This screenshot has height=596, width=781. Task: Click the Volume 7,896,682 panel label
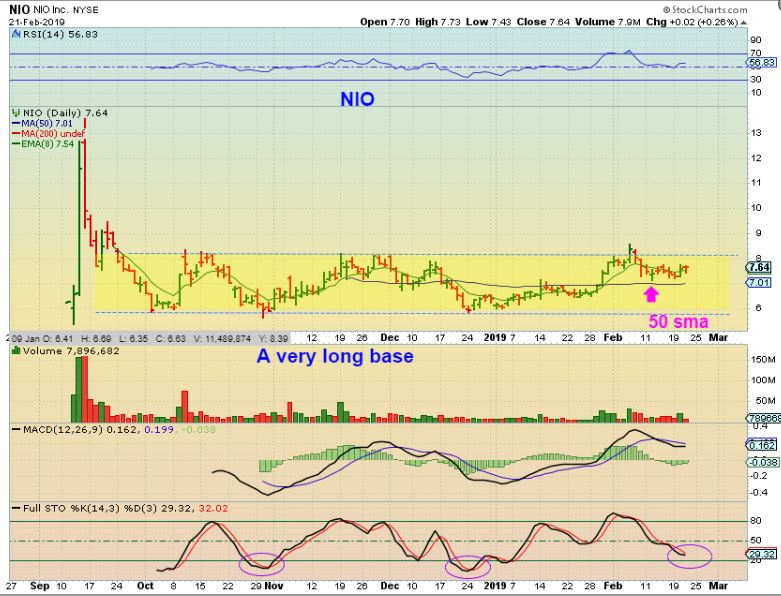click(x=71, y=351)
